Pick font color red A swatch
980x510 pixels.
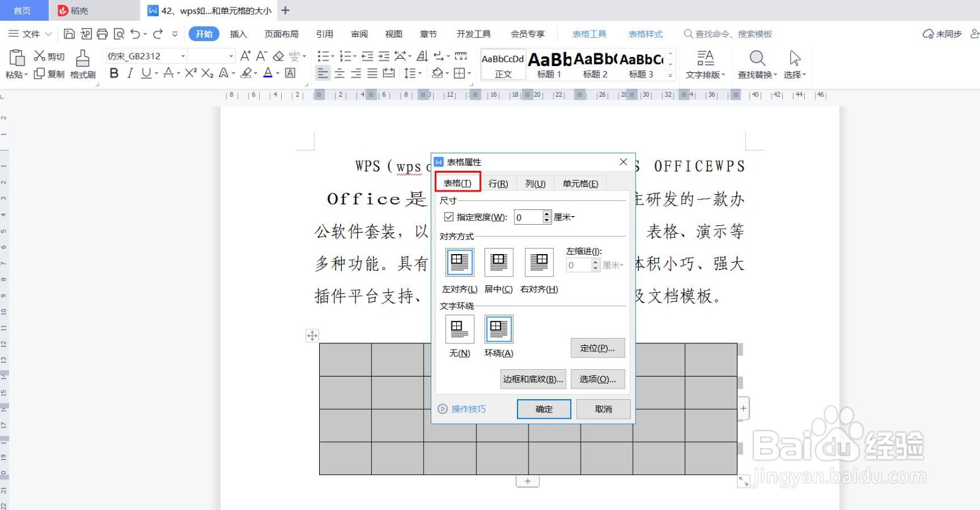(268, 73)
